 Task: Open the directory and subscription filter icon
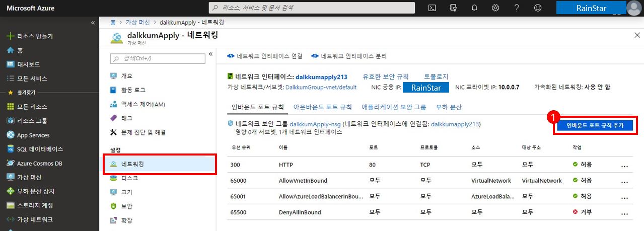(453, 8)
